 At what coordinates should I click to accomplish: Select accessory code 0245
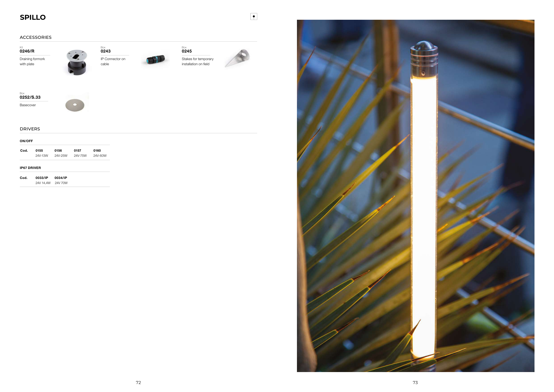[x=187, y=51]
